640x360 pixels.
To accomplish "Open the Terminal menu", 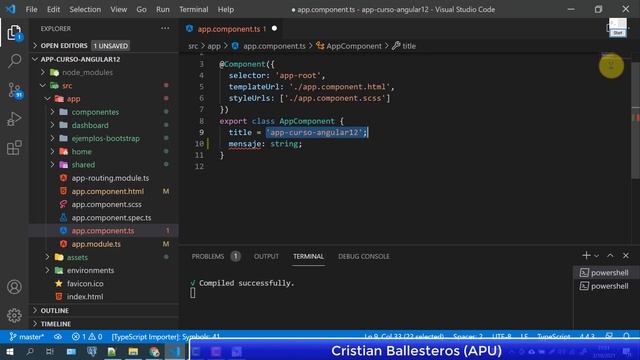I will tap(193, 9).
